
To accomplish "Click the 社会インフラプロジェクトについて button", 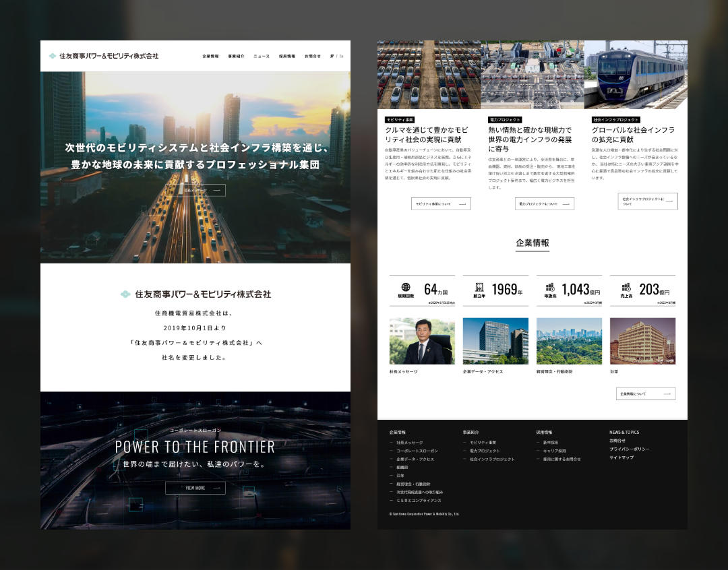I will 648,201.
